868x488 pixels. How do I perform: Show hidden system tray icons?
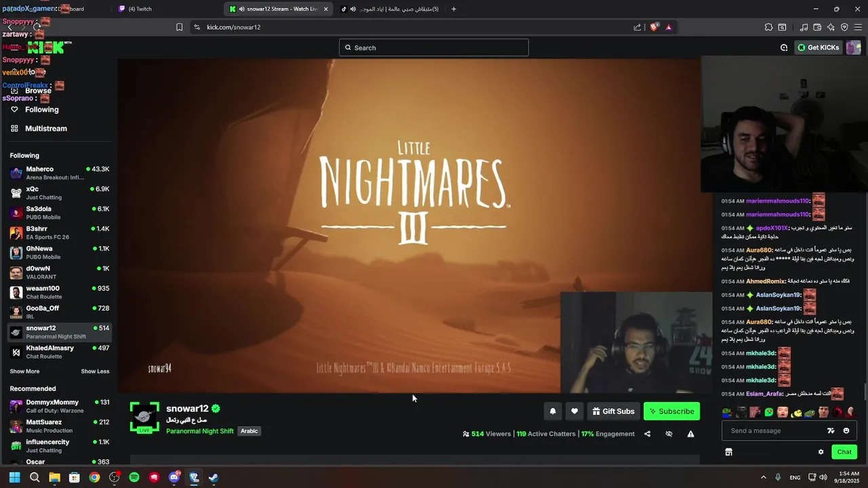point(763,477)
